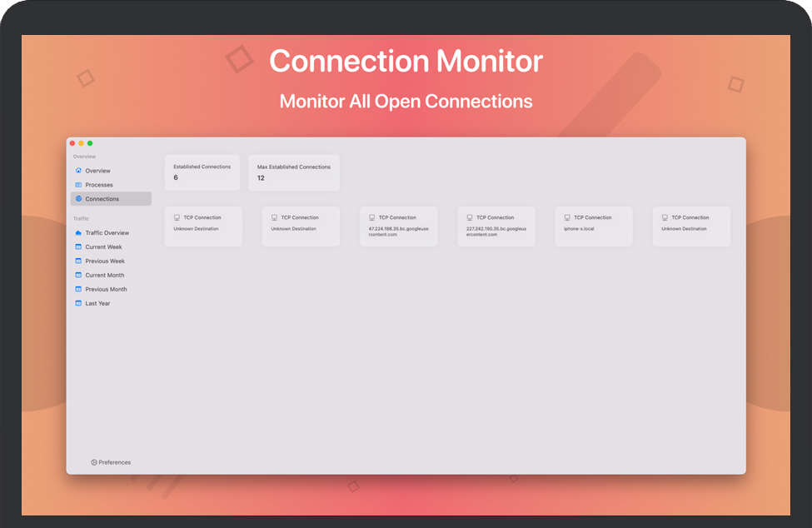Image resolution: width=812 pixels, height=528 pixels.
Task: Minimize the window with the yellow button
Action: (x=81, y=143)
